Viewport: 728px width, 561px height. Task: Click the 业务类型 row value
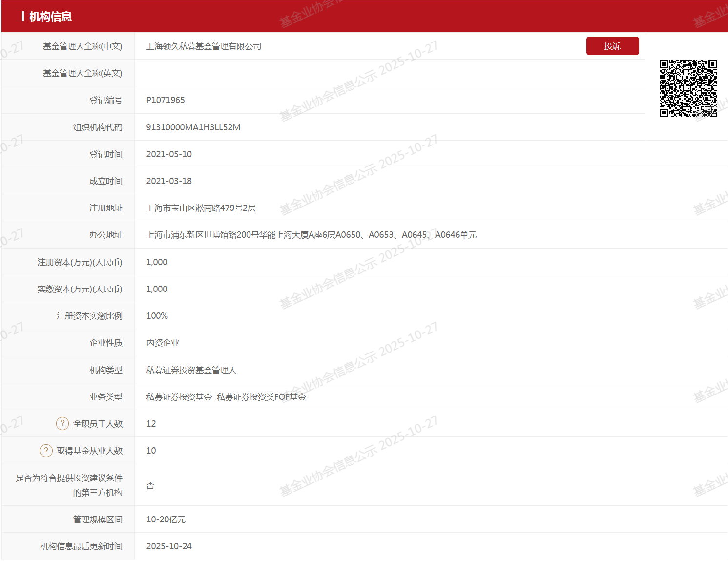pos(226,396)
